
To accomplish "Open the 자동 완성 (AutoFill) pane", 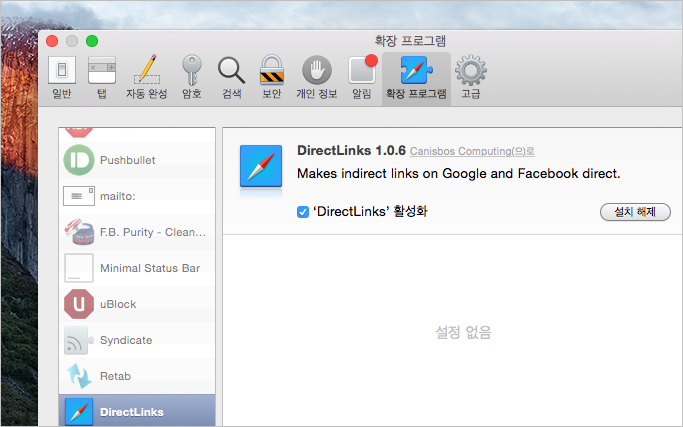I will (x=147, y=78).
